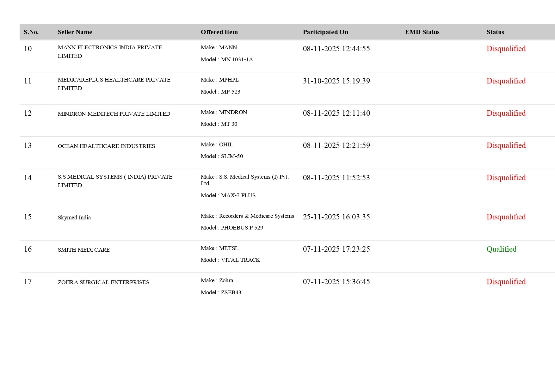555x392 pixels.
Task: Click Disqualified status for Zohra Surgical
Action: (x=506, y=282)
